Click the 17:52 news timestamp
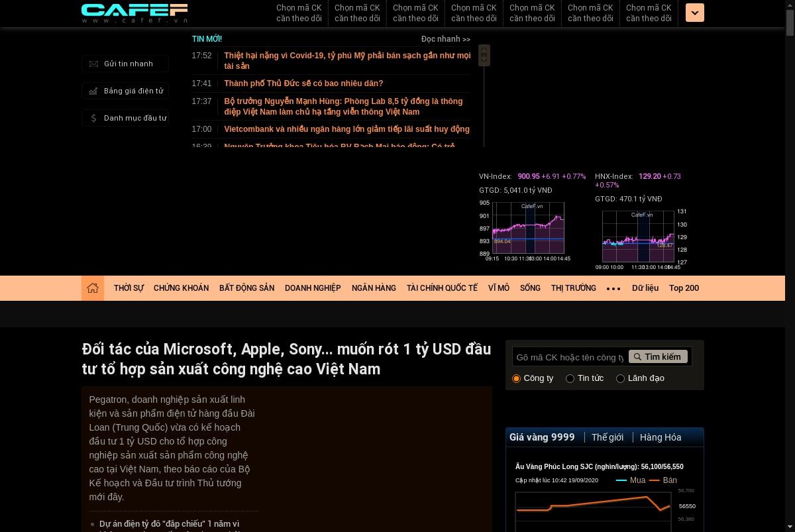This screenshot has height=532, width=795. (x=201, y=56)
